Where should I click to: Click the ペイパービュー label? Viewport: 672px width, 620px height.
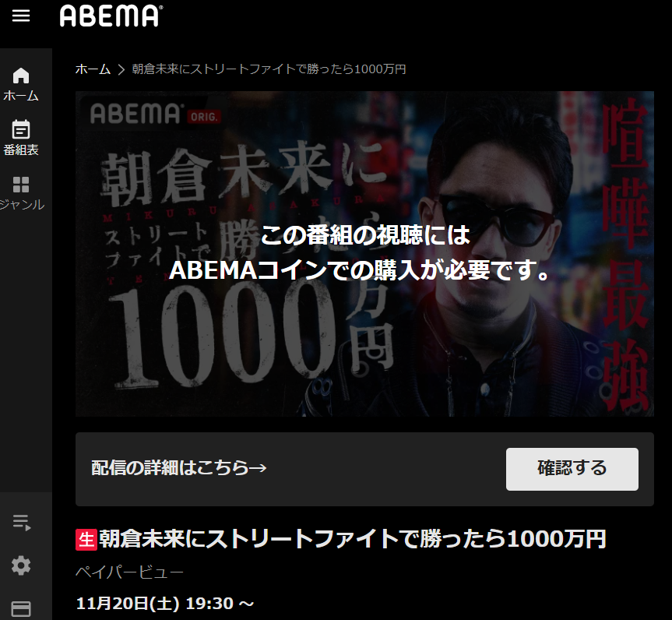click(129, 572)
